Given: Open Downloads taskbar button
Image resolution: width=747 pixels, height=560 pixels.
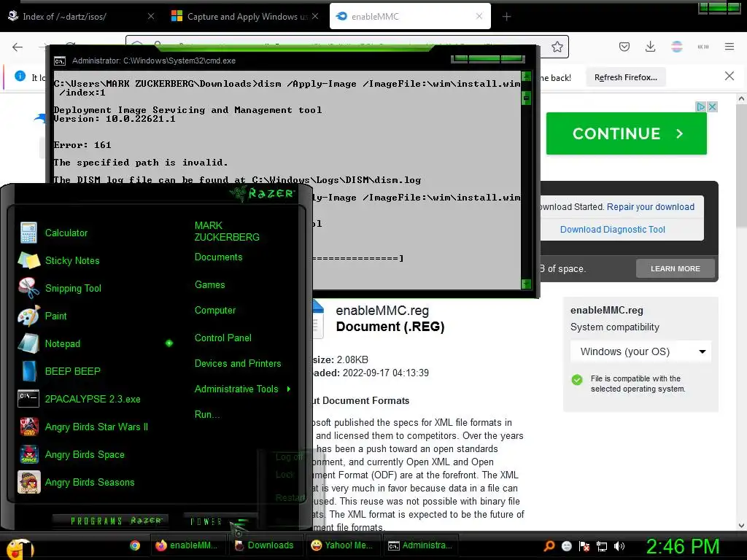Looking at the screenshot, I should [x=266, y=545].
